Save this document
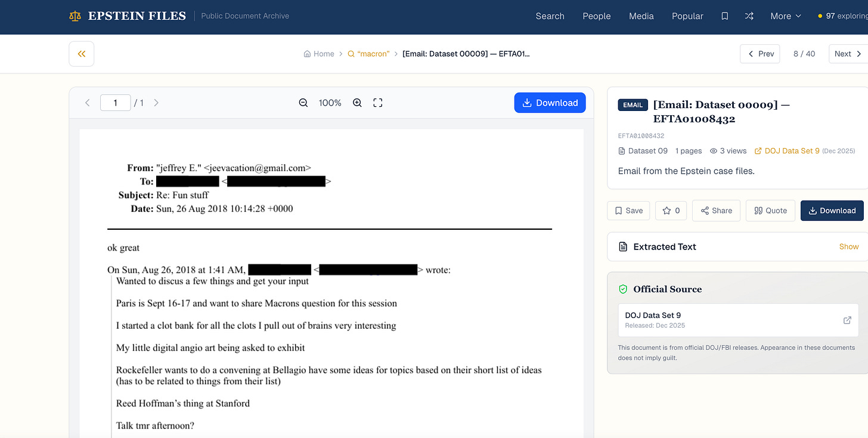The image size is (868, 438). pos(628,211)
